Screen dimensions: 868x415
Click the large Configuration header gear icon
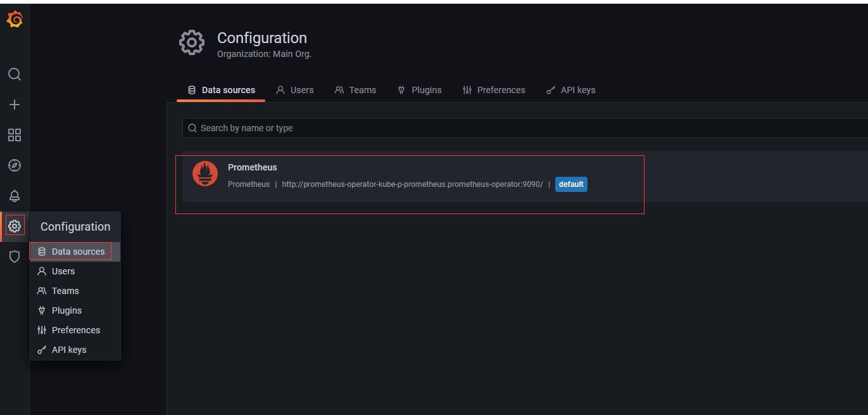click(192, 42)
